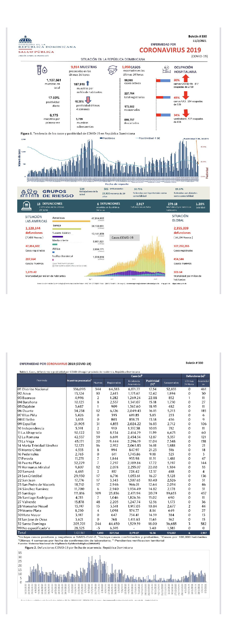Click the orange Americas bar

pos(71,221)
